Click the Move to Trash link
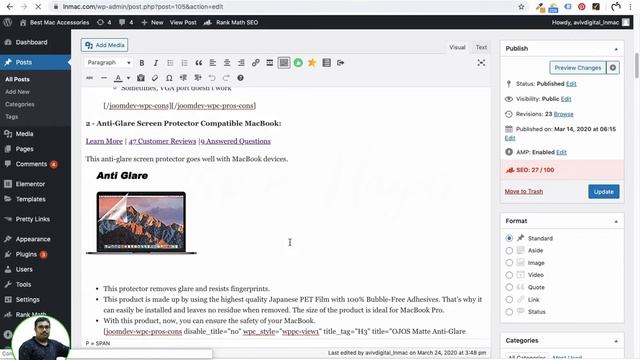Screen dimensions: 640x360 click(524, 191)
